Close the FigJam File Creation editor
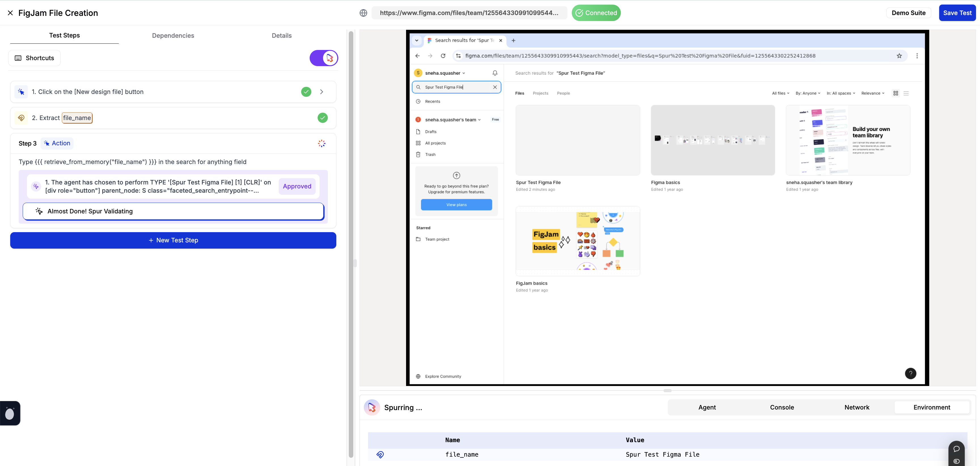 pyautogui.click(x=10, y=13)
